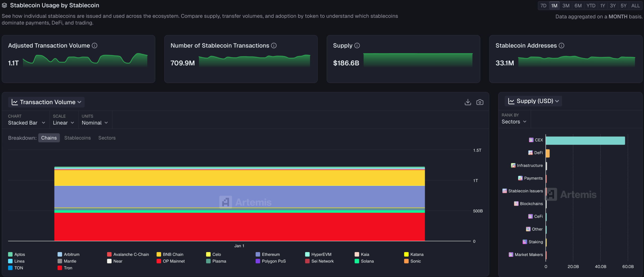Select the 7D time range

coord(543,6)
